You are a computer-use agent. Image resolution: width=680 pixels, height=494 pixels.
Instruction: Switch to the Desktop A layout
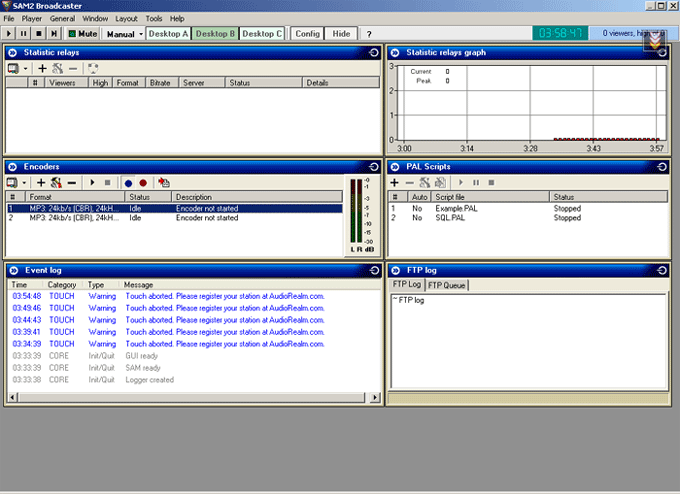[x=168, y=33]
